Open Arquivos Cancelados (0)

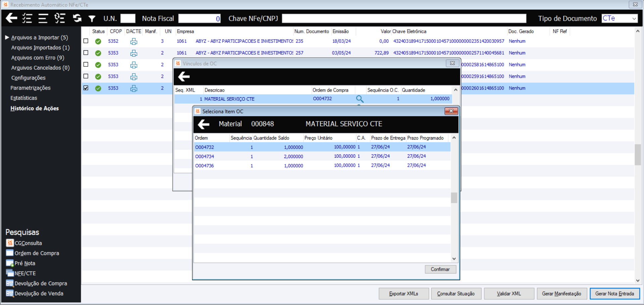click(x=40, y=68)
